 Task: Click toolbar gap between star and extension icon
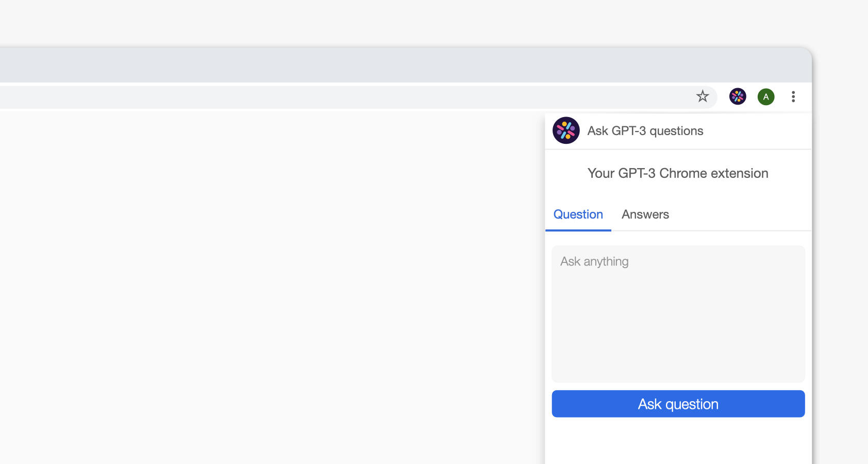[x=723, y=97]
